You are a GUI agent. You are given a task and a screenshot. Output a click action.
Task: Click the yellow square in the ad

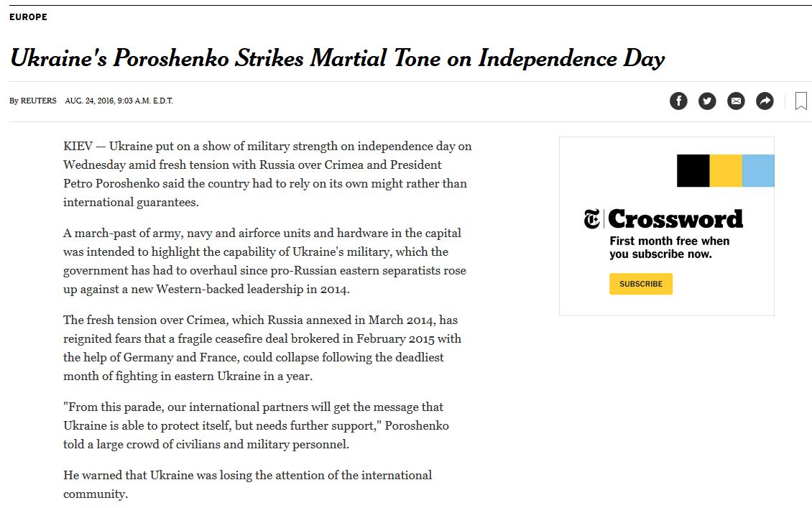tap(726, 170)
